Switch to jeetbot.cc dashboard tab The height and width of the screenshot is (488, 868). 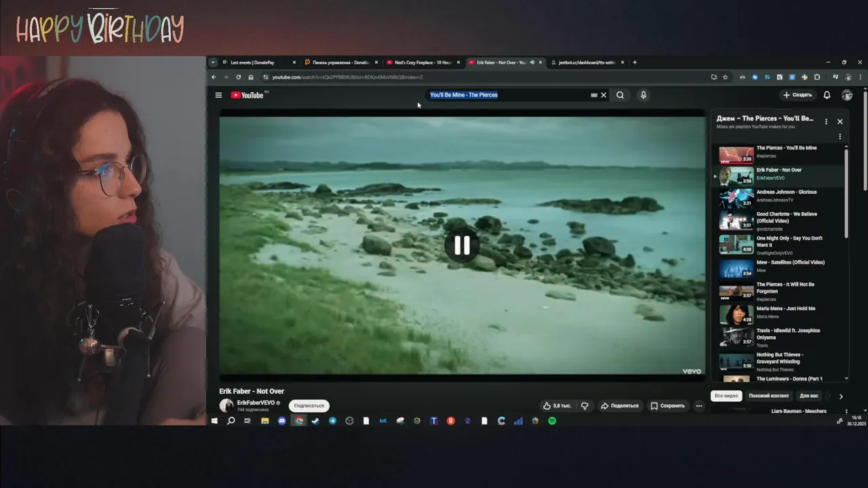point(587,62)
